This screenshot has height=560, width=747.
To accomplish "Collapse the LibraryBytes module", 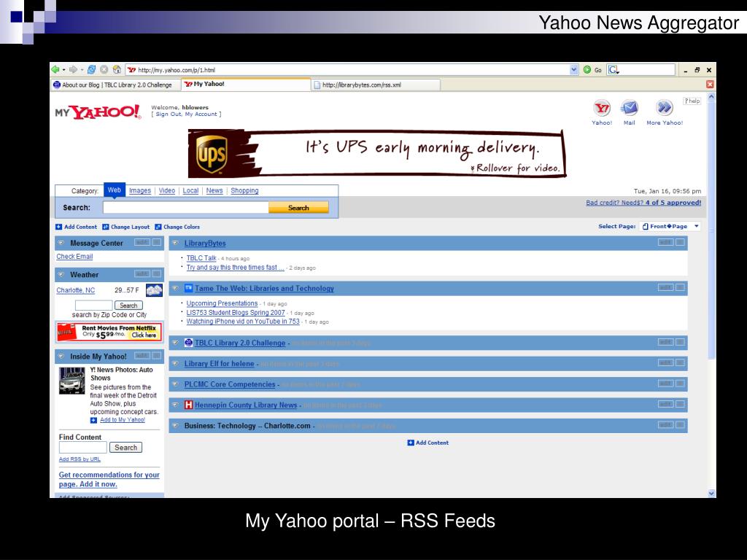I will 175,243.
